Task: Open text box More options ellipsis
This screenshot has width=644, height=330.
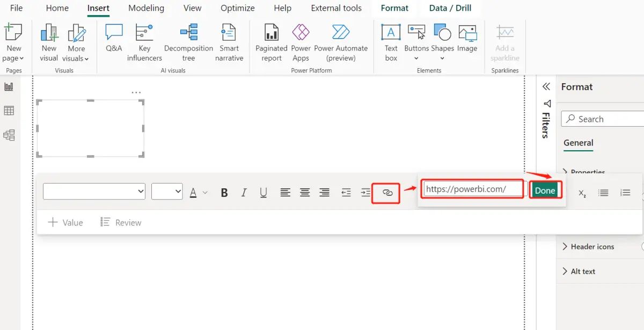Action: (136, 92)
